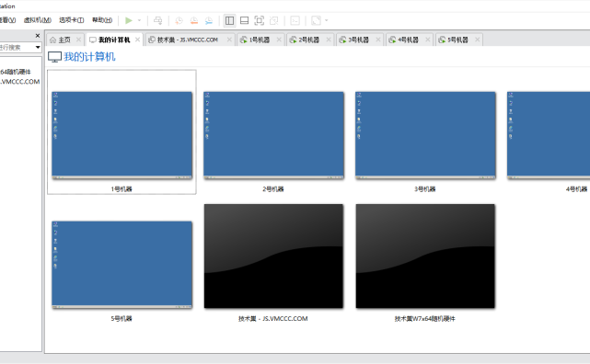Switch to the 4号机器 tab
Screen dimensions: 590x364
tap(409, 40)
